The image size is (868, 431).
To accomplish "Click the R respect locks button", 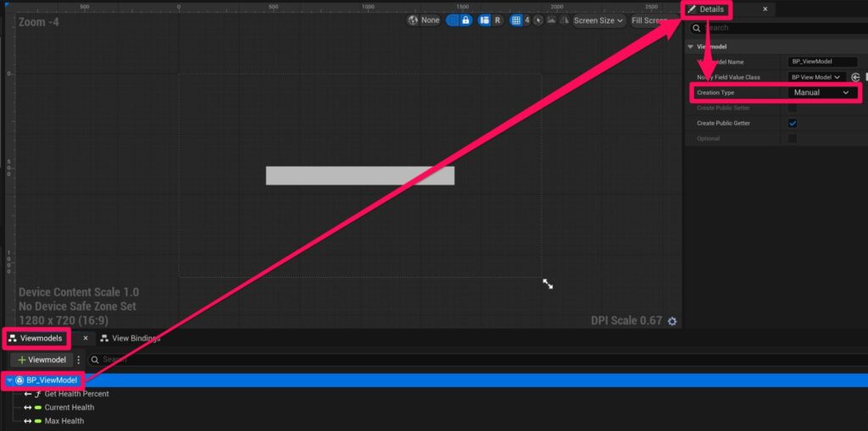I will 497,20.
